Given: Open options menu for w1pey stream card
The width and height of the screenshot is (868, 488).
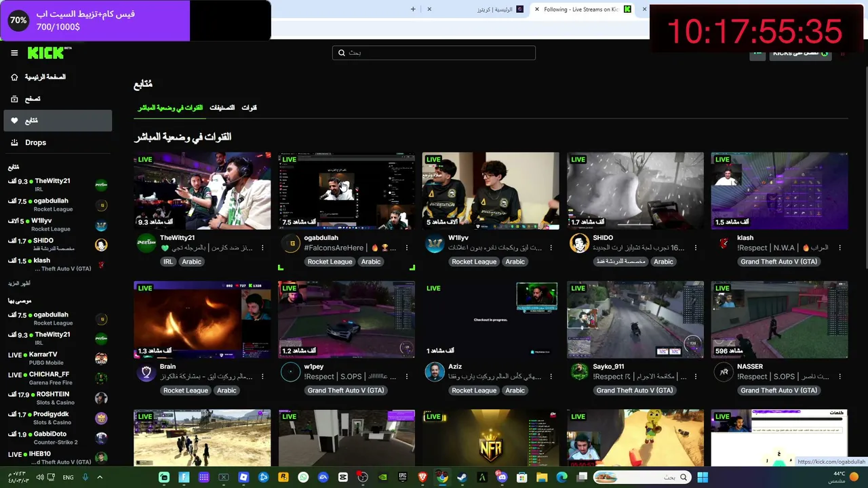Looking at the screenshot, I should (x=407, y=377).
